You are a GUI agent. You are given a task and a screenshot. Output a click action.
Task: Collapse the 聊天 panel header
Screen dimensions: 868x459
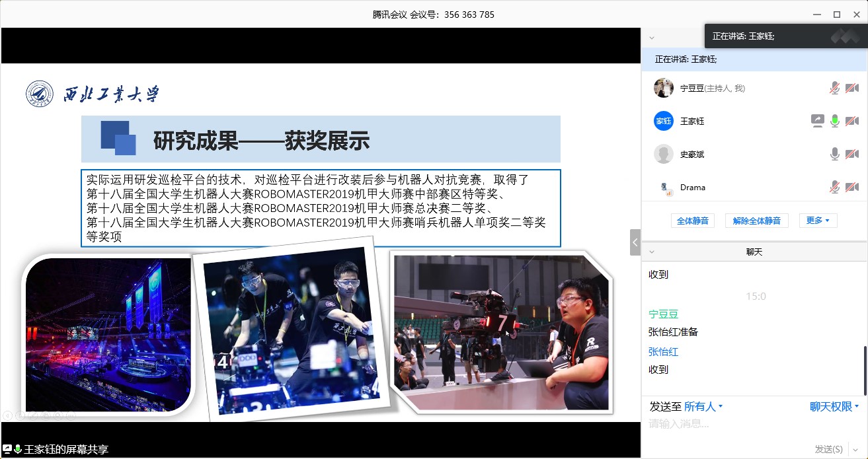(652, 252)
